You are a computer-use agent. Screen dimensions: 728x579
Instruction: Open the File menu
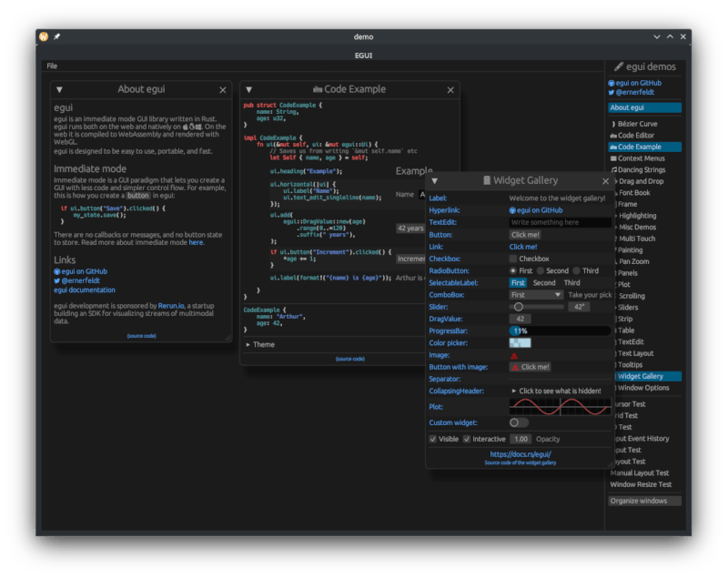pos(52,66)
